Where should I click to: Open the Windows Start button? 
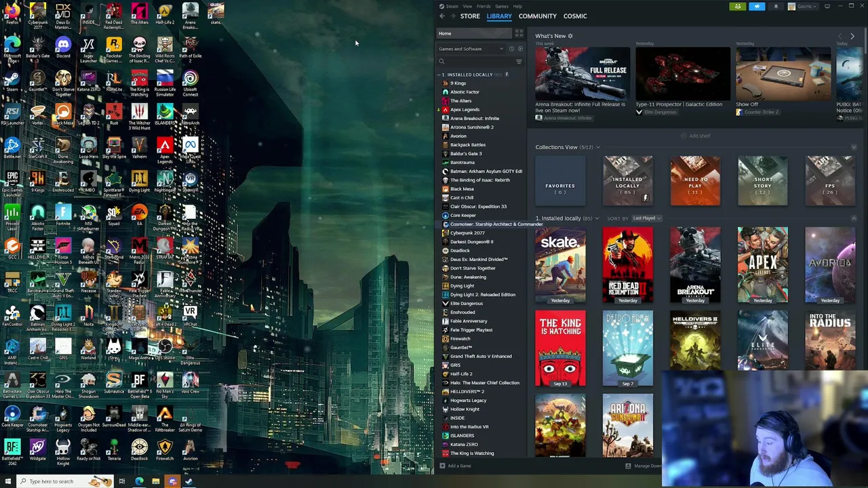click(x=7, y=481)
